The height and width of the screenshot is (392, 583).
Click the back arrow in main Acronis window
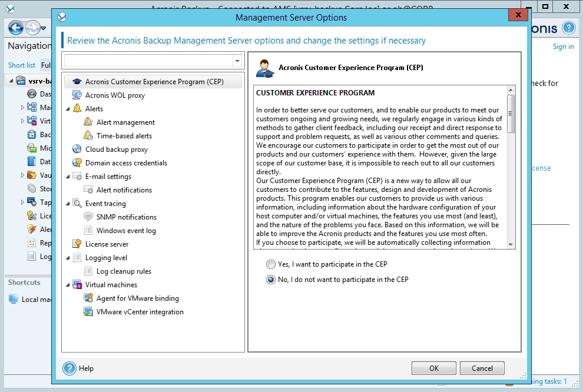point(16,28)
